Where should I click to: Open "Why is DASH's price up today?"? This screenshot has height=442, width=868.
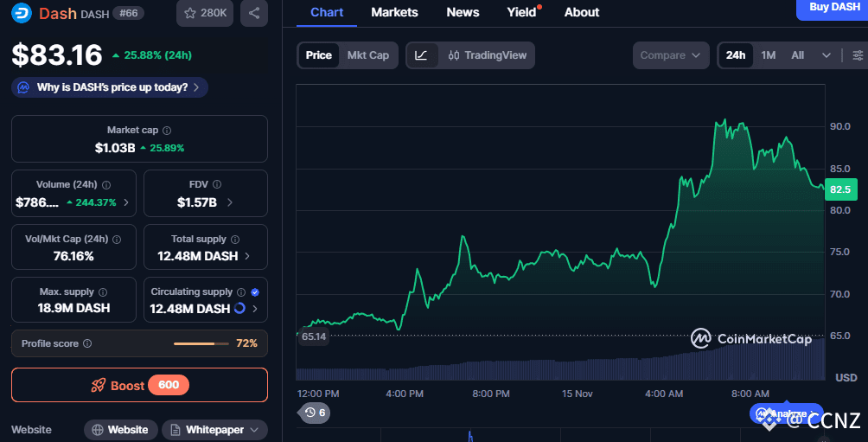(111, 87)
